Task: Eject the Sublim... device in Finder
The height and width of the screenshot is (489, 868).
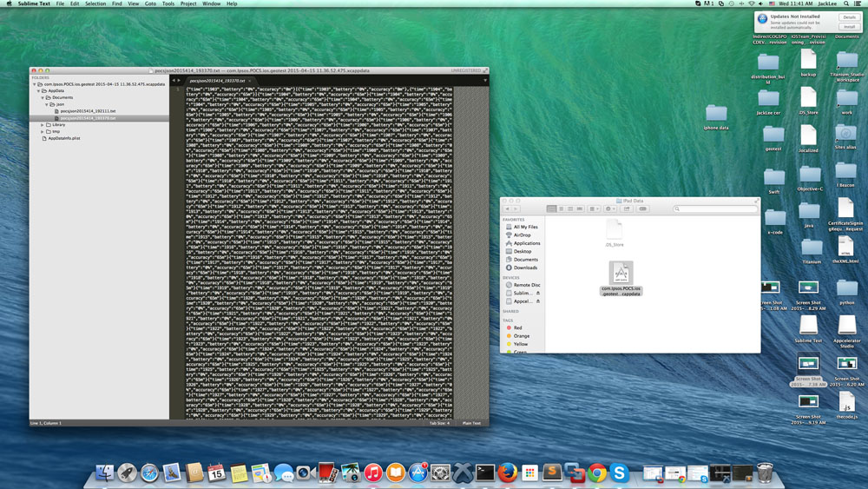Action: (537, 293)
